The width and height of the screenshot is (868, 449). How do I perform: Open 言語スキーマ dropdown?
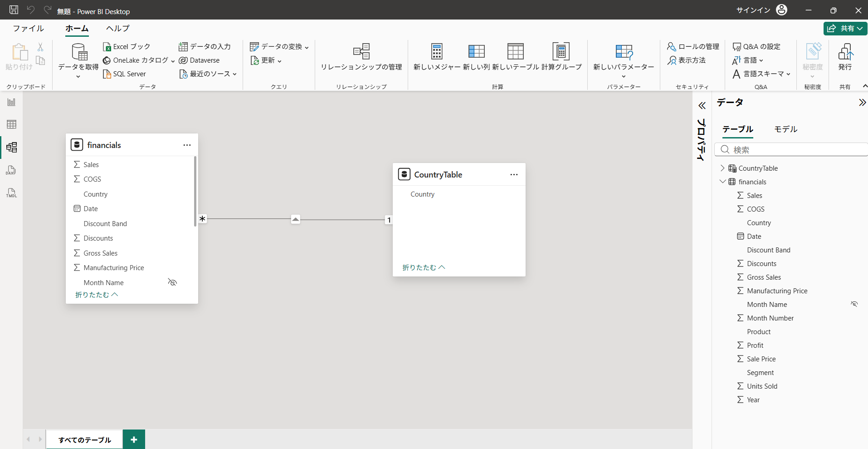click(x=761, y=74)
